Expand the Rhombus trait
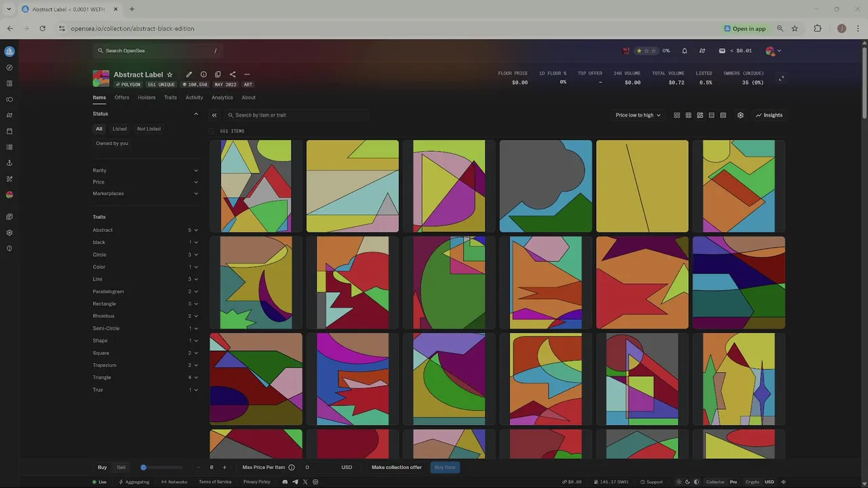Screen dimensions: 868x488 coord(146,316)
